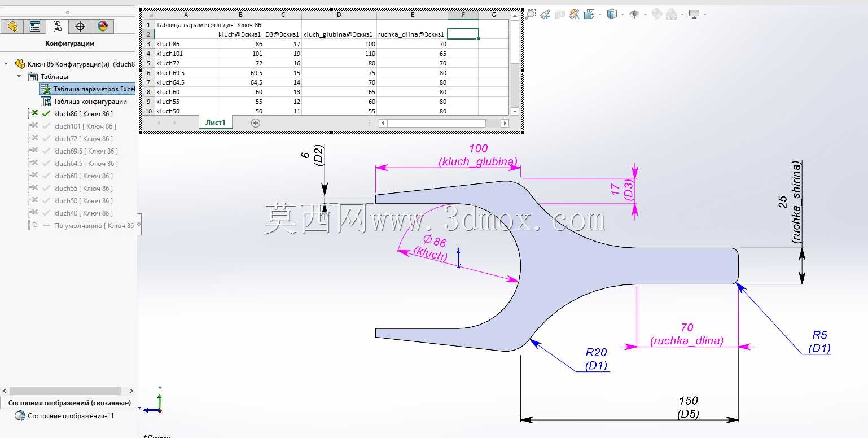Select Таблица конфигурации tree item

(x=90, y=102)
